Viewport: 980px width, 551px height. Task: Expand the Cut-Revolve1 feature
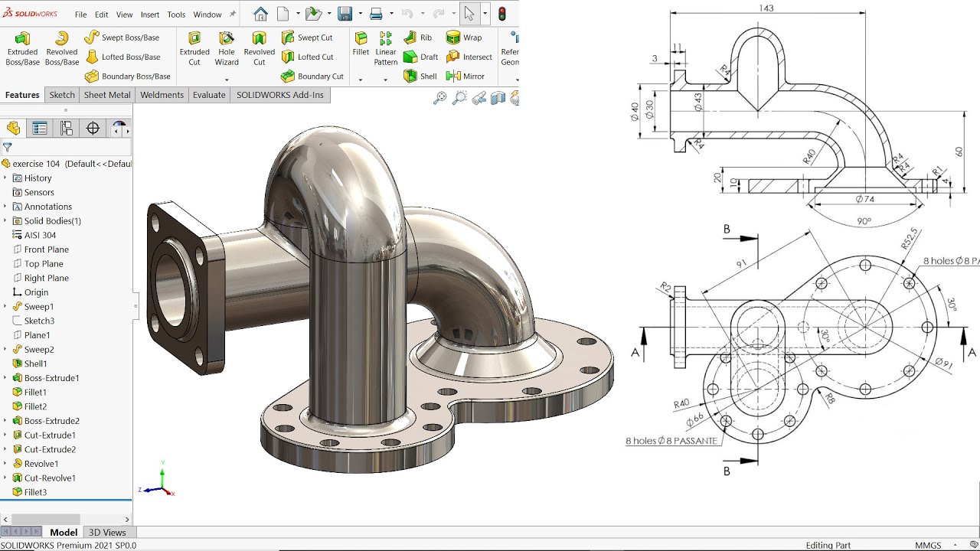tap(5, 478)
